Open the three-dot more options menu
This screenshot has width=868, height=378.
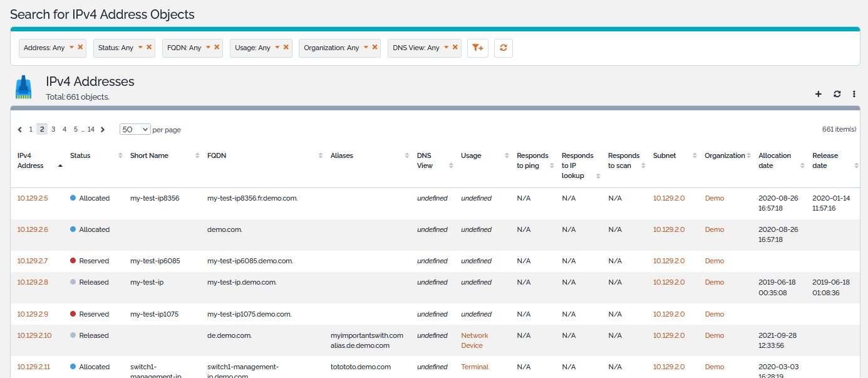tap(854, 94)
